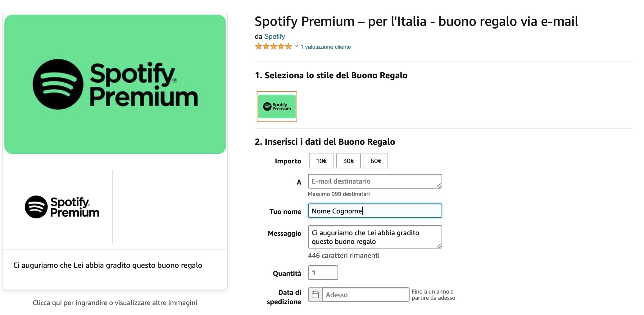
Task: Select the 10€ importo option
Action: click(x=321, y=161)
